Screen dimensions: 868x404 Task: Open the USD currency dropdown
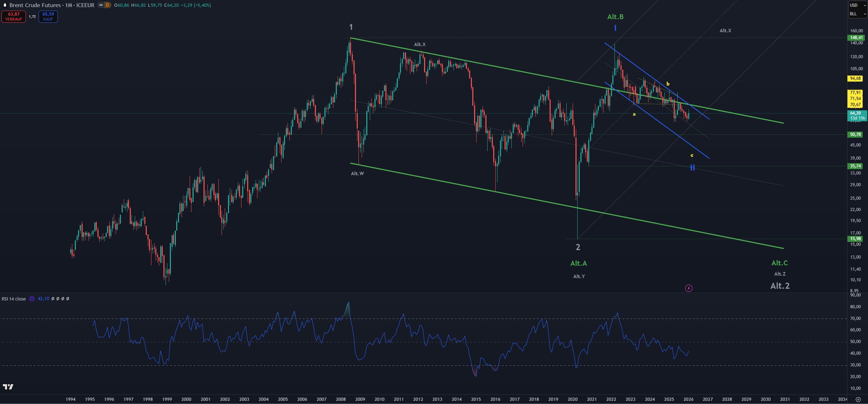(857, 5)
